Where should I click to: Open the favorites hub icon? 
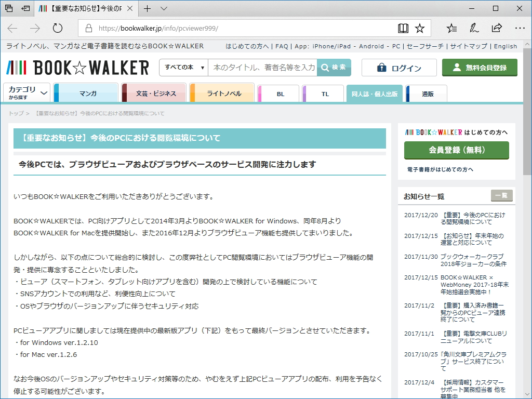click(451, 28)
